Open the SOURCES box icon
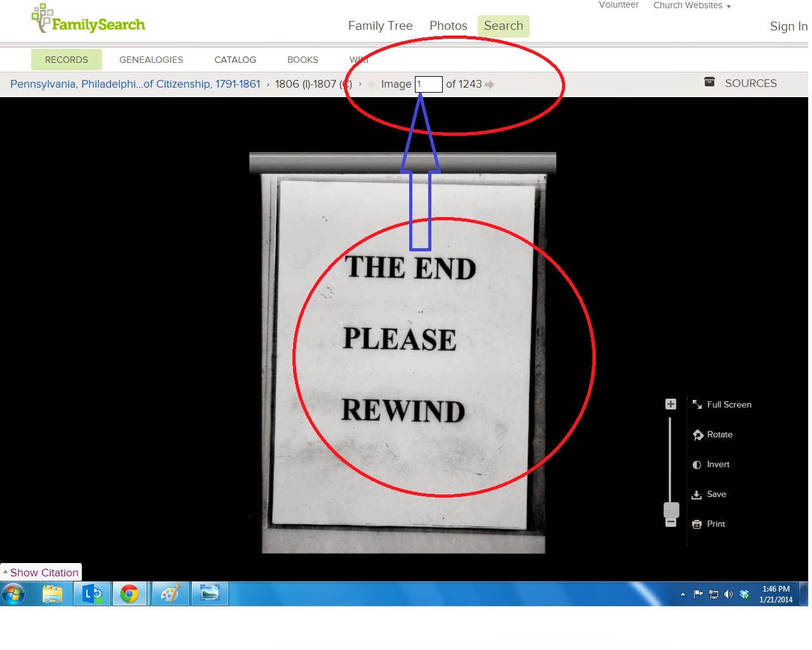Screen dimensions: 812x650 click(709, 82)
